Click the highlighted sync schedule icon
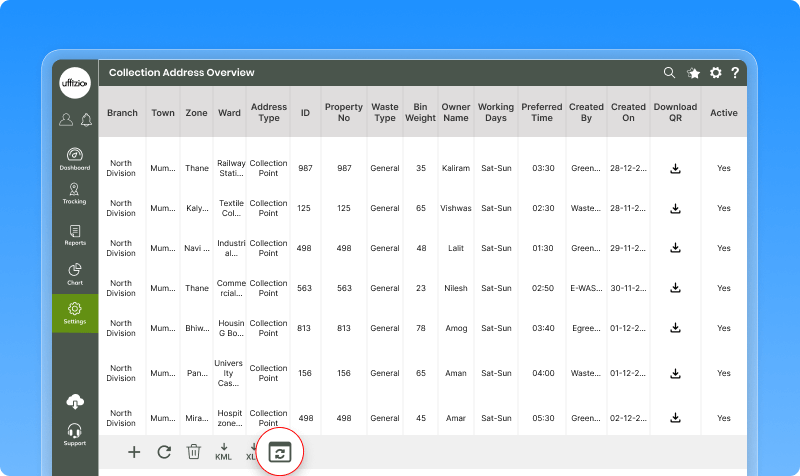The width and height of the screenshot is (800, 476). (280, 453)
